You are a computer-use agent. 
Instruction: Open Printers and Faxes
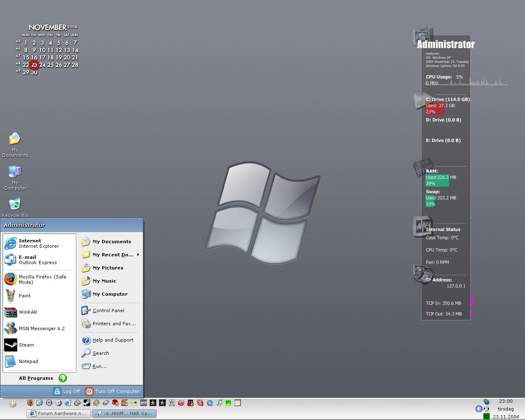110,324
